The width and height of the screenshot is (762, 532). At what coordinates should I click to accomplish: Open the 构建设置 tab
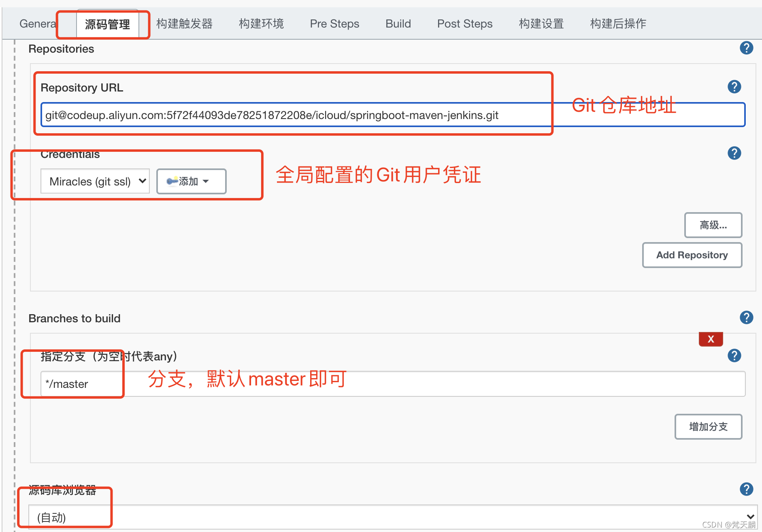pos(541,23)
